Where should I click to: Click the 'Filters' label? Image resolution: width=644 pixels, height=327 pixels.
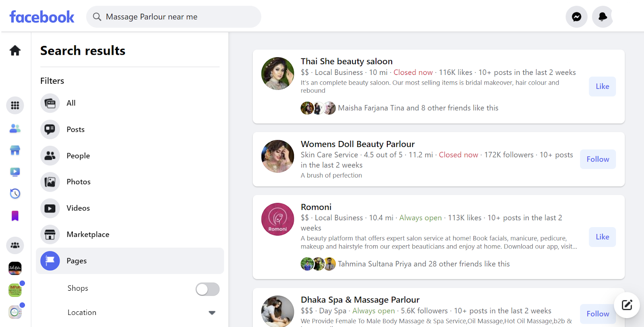(x=52, y=81)
